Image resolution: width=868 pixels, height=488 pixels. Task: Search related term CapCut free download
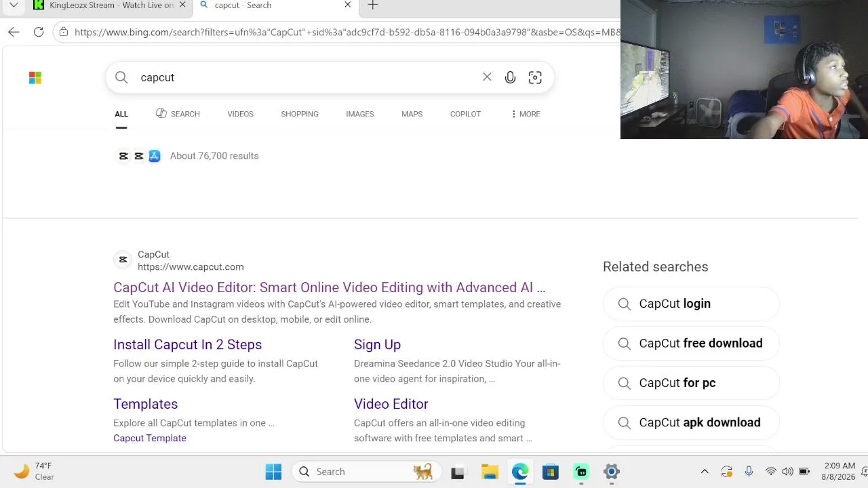coord(691,343)
